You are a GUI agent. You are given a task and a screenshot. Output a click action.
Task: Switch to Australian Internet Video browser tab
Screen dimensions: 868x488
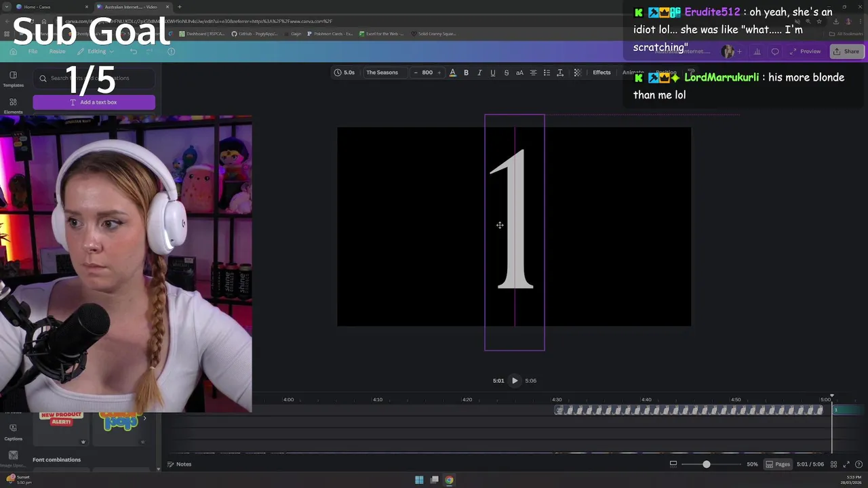[x=133, y=7]
